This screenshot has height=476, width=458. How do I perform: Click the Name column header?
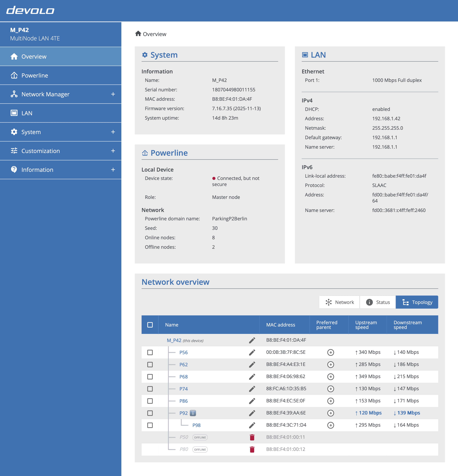click(172, 325)
